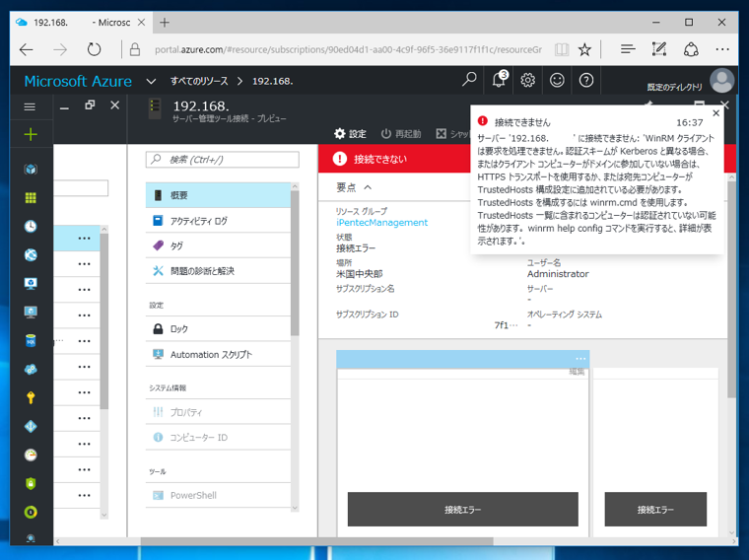The image size is (749, 560).
Task: Close the 接続できません notification popup
Action: (715, 113)
